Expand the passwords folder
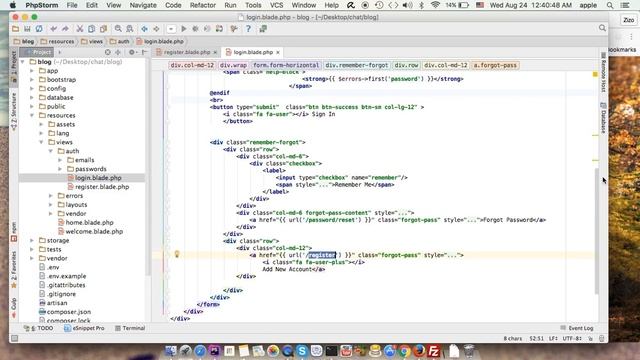Image resolution: width=640 pixels, height=360 pixels. coord(60,169)
